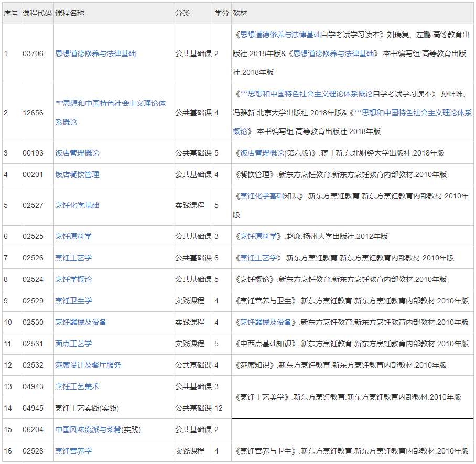Click the 烹饪学概论 course link
Viewport: 476px width, 464px height.
point(73,279)
